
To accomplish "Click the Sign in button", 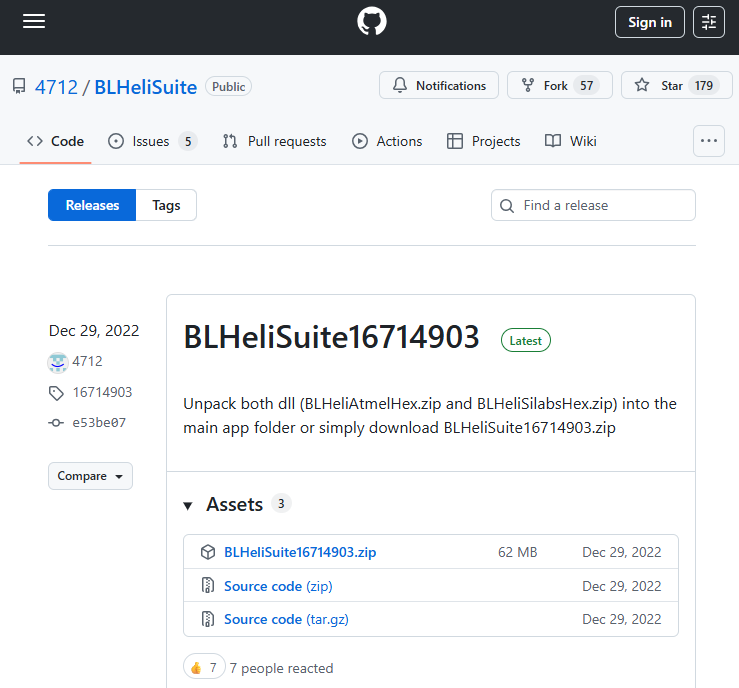I will coord(649,22).
